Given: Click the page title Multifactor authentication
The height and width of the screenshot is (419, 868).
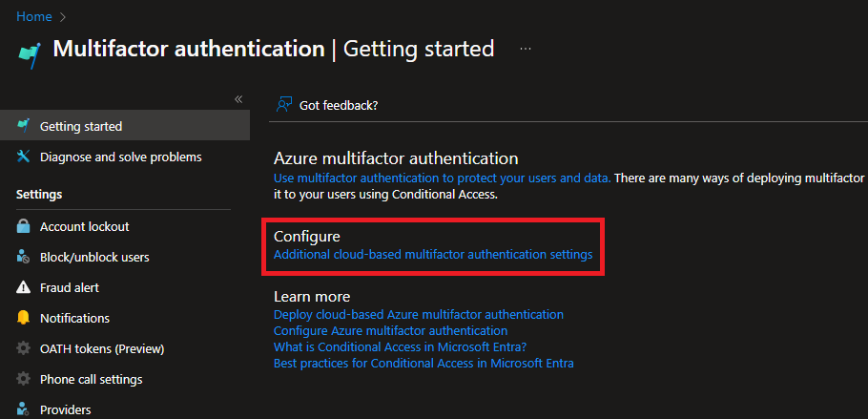Looking at the screenshot, I should pos(189,49).
